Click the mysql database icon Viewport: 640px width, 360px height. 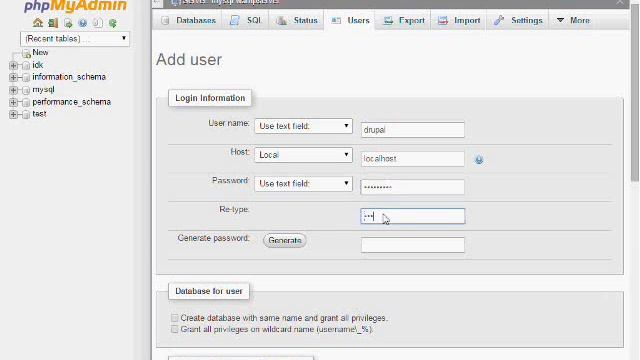27,90
